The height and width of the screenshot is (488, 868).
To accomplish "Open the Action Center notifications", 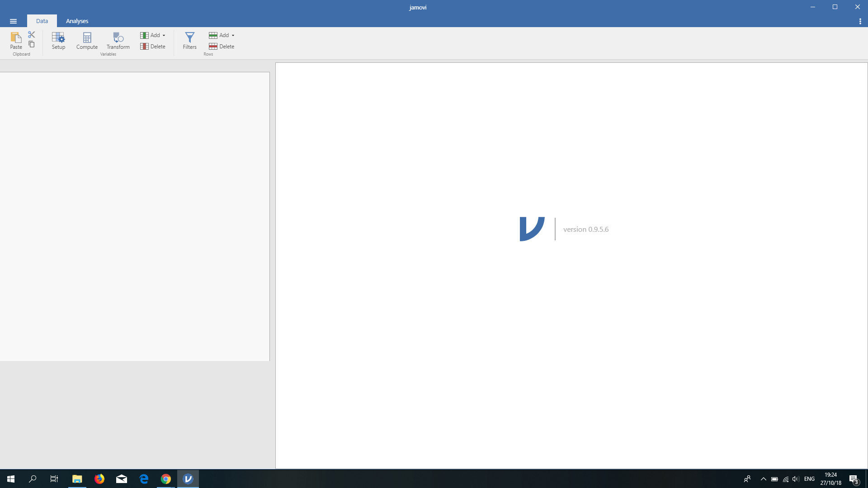I will tap(854, 479).
